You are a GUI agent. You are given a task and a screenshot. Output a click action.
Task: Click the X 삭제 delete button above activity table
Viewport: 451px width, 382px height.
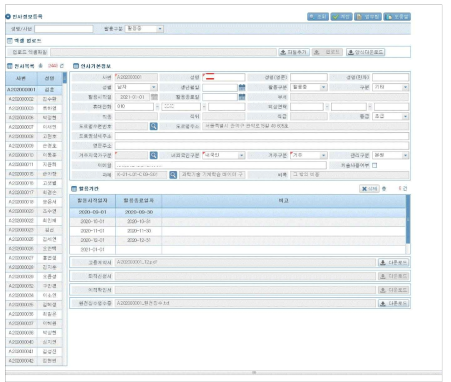(369, 189)
